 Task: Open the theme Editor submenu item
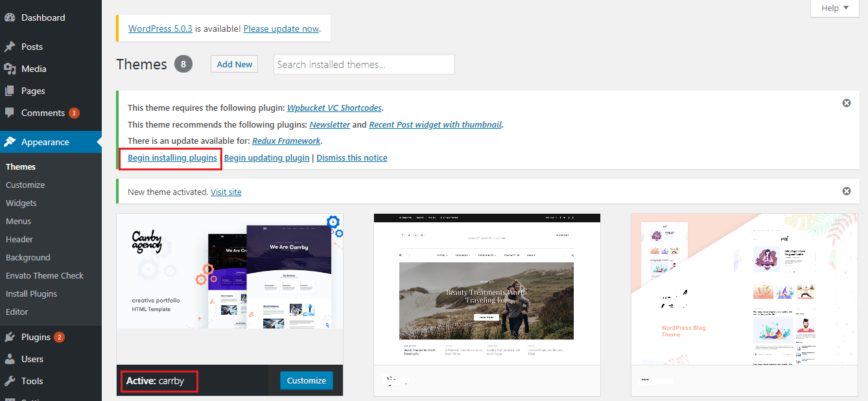coord(17,312)
